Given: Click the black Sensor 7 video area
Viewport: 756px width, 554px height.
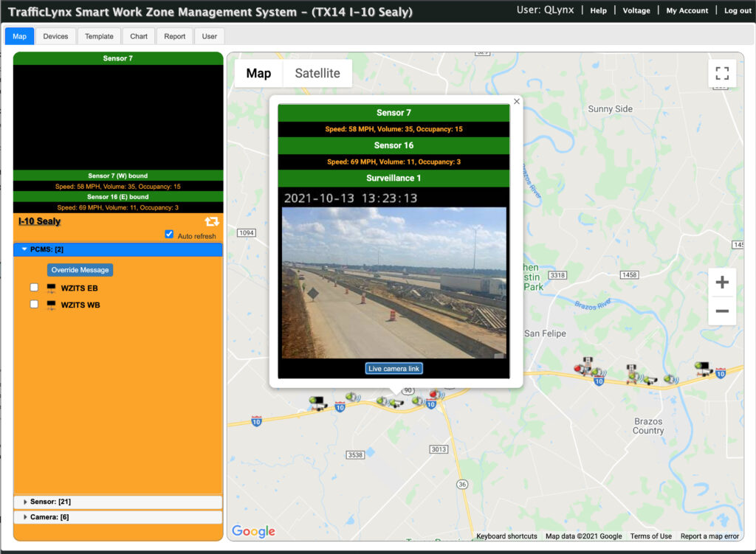Looking at the screenshot, I should tap(118, 117).
